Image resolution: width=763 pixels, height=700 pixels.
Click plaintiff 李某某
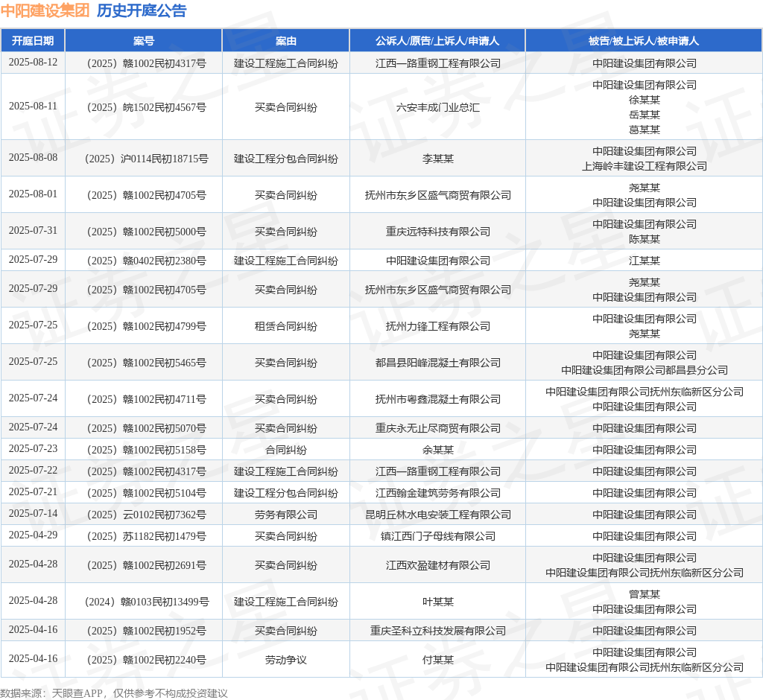pyautogui.click(x=437, y=159)
